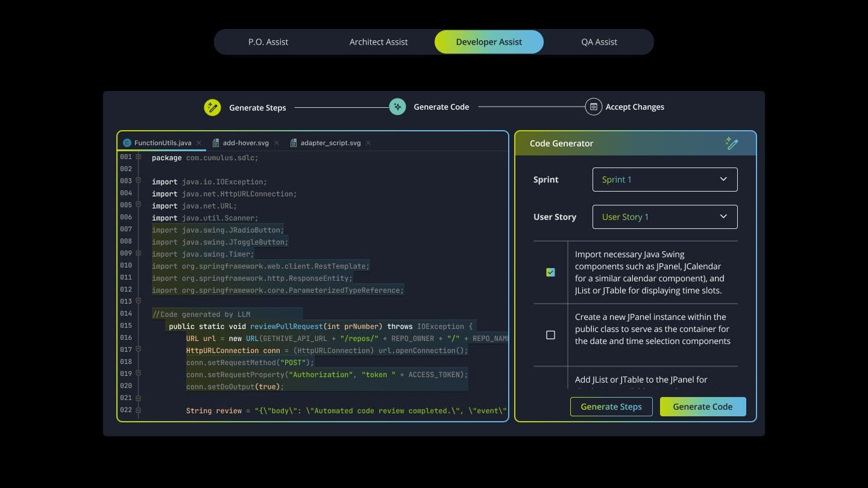This screenshot has height=488, width=868.
Task: Close the add-hover.svg tab
Action: [x=277, y=143]
